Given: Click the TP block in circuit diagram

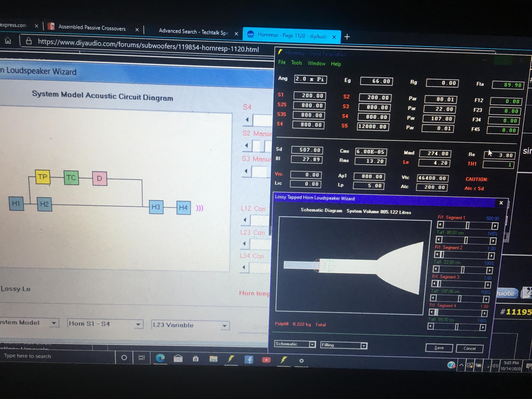Looking at the screenshot, I should 43,177.
